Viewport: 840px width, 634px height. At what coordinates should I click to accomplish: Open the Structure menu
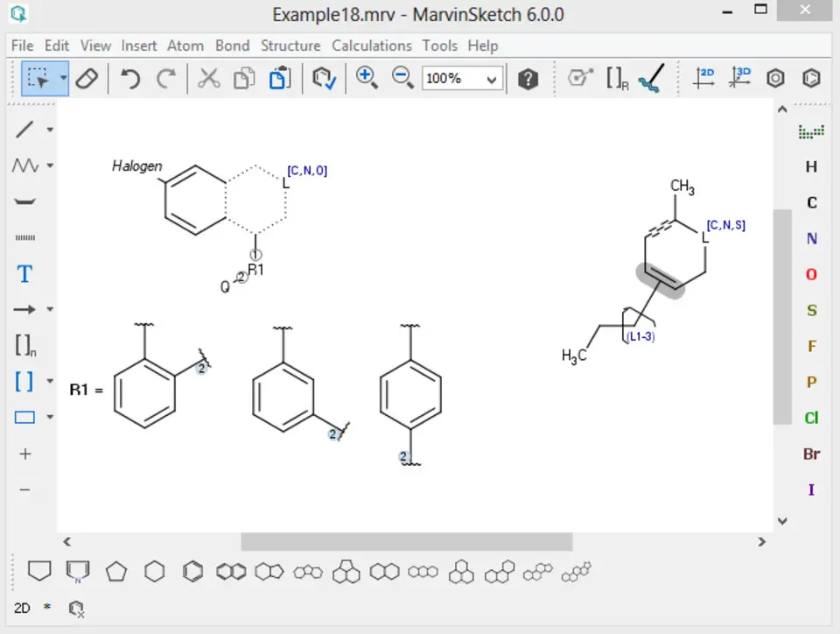click(x=290, y=46)
